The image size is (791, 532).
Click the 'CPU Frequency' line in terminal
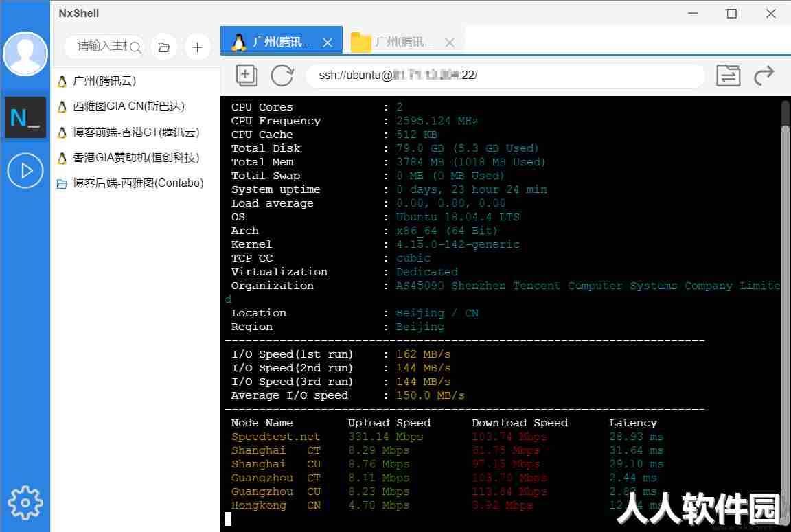tap(354, 121)
